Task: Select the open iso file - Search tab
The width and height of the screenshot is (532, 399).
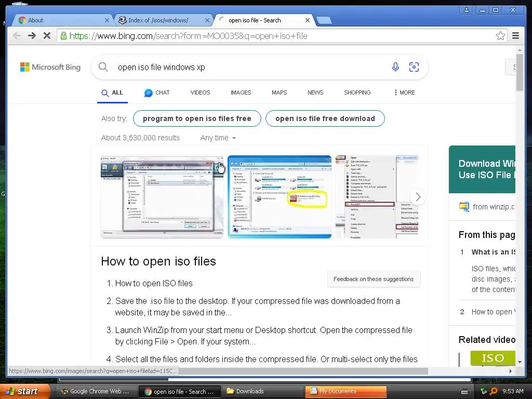Action: (x=263, y=20)
